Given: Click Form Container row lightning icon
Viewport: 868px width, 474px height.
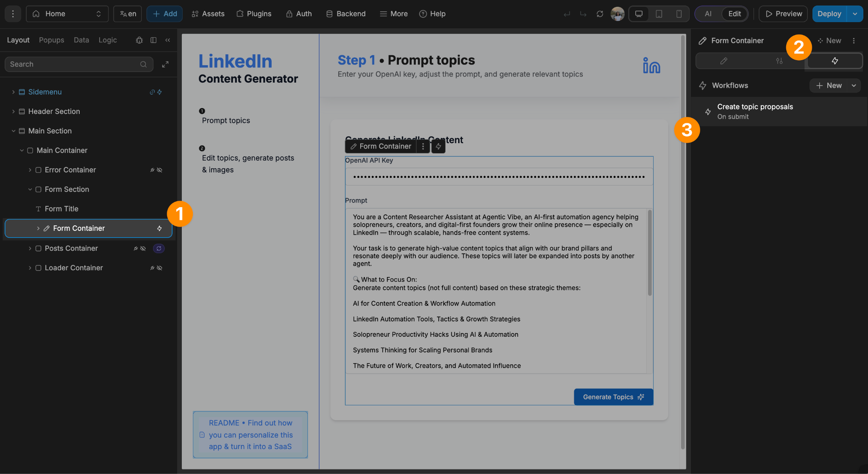Looking at the screenshot, I should tap(159, 228).
